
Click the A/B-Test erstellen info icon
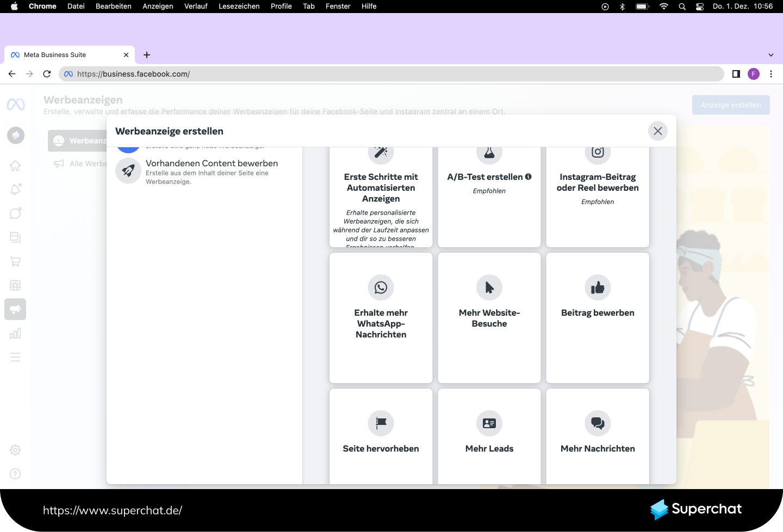pyautogui.click(x=528, y=177)
